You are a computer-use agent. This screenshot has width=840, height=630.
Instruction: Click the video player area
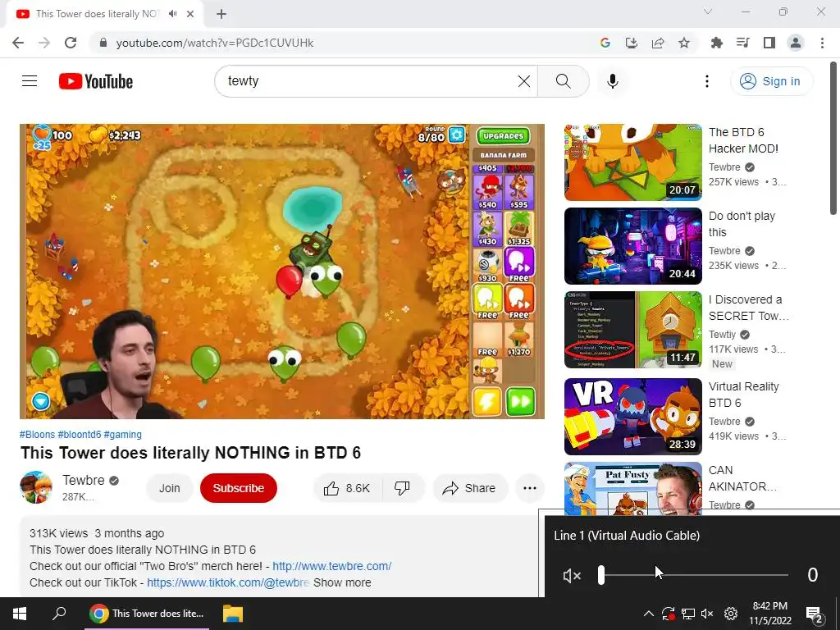point(282,271)
